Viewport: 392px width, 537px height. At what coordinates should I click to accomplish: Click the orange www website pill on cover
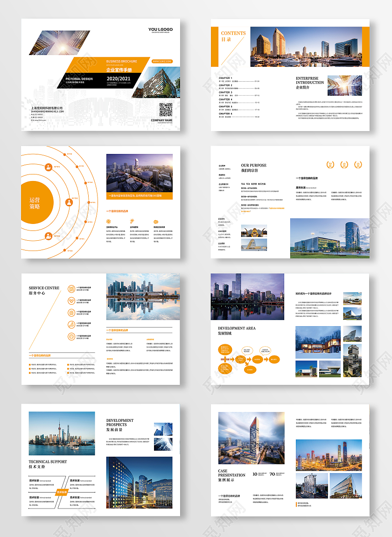coord(162,61)
